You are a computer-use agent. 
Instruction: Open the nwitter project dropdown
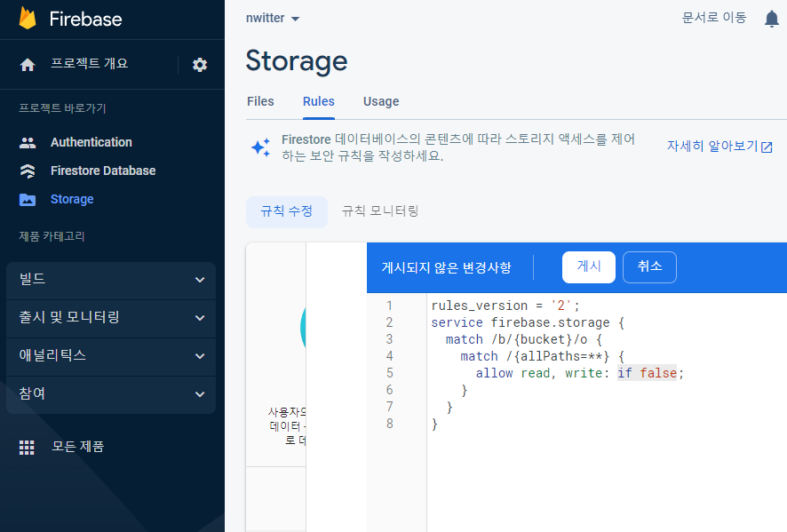click(x=273, y=18)
